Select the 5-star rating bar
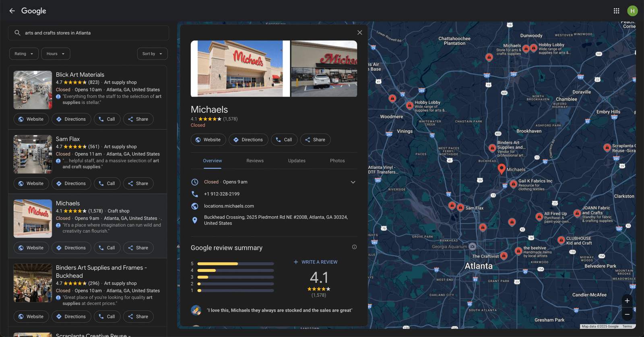The width and height of the screenshot is (644, 337). (x=235, y=264)
